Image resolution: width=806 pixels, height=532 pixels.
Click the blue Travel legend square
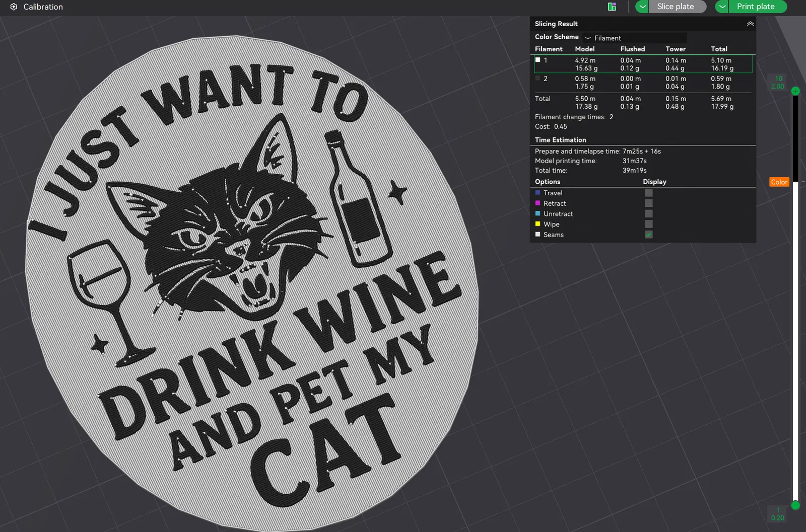[538, 193]
